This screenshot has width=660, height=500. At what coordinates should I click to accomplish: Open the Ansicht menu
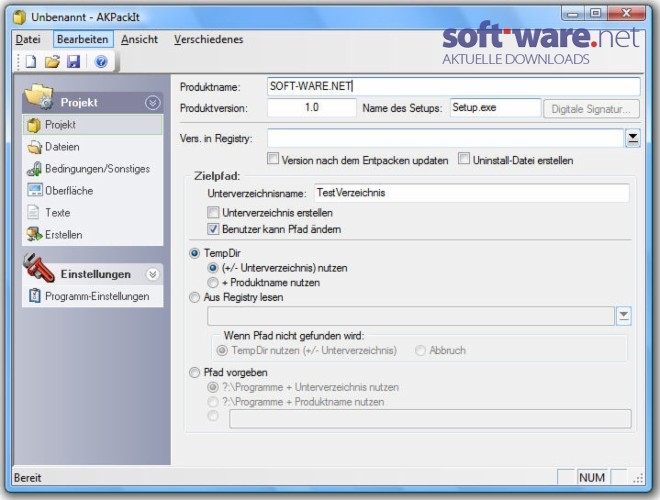click(139, 40)
